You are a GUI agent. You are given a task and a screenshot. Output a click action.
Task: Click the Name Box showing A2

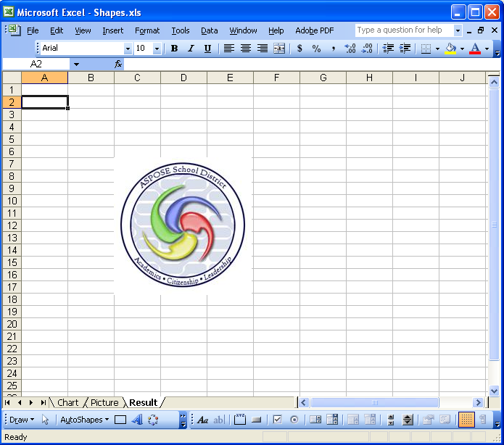coord(36,65)
